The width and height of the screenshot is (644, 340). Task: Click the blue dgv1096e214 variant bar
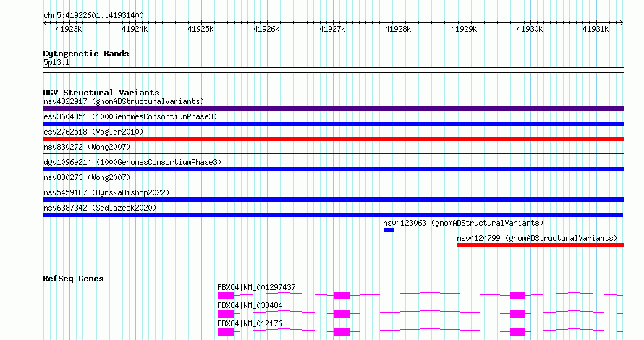[333, 169]
